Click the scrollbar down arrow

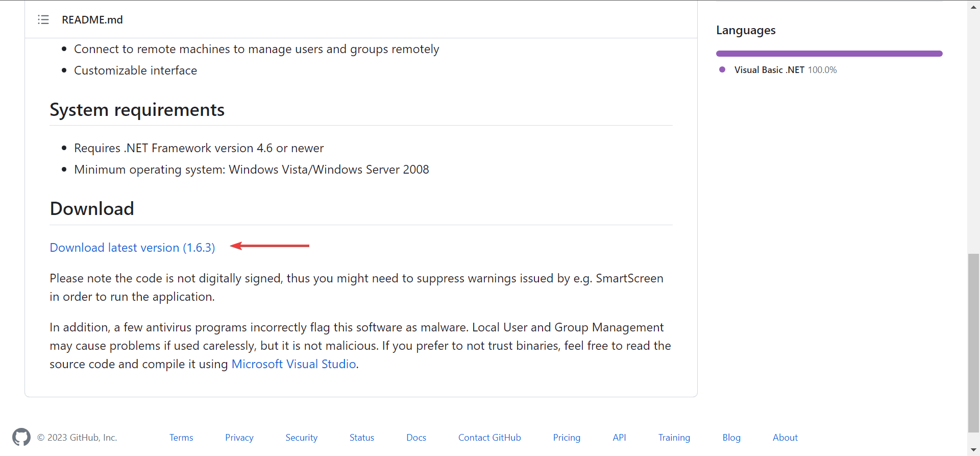click(x=973, y=449)
